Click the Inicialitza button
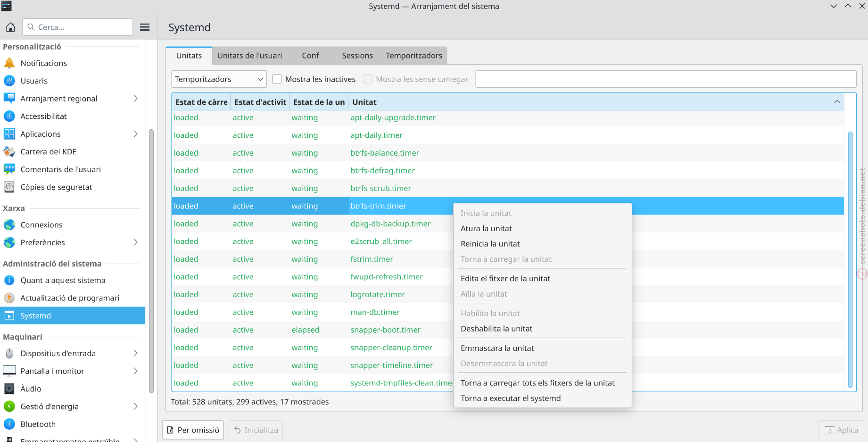868x442 pixels. (256, 430)
